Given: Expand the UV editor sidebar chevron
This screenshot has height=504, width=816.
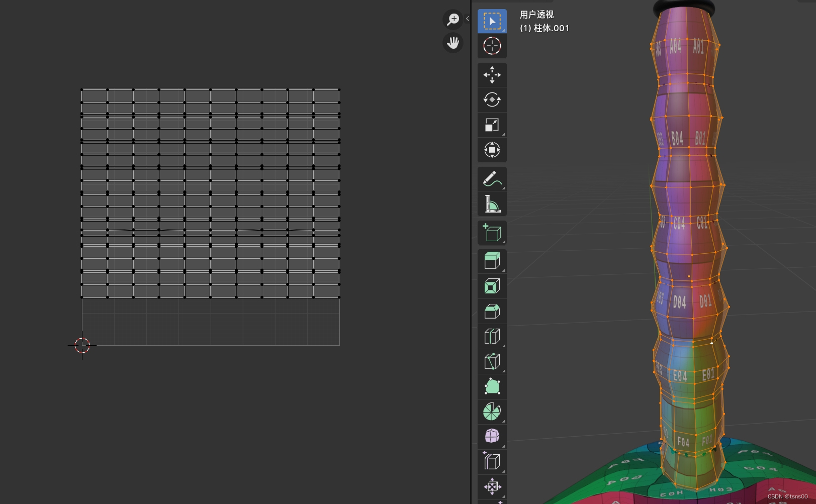Looking at the screenshot, I should click(x=468, y=19).
